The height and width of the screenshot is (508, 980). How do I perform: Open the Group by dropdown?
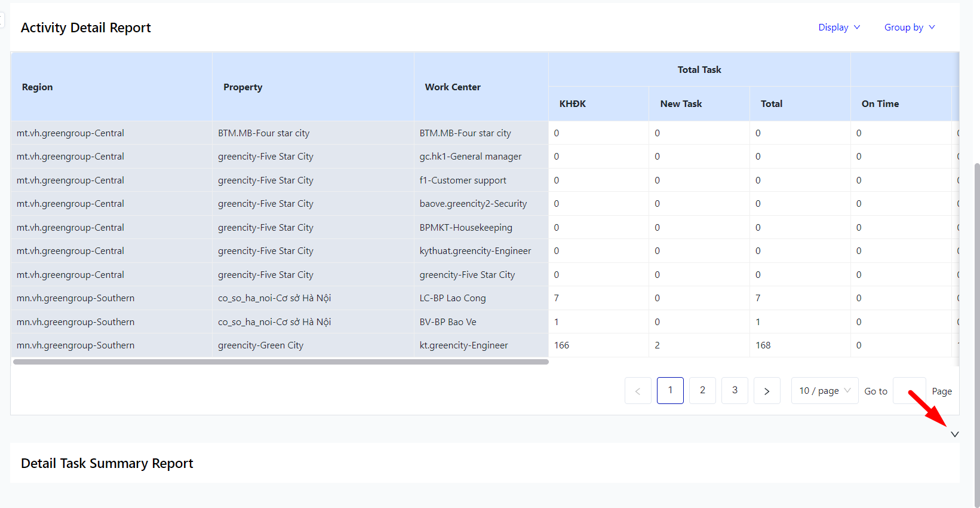[909, 27]
